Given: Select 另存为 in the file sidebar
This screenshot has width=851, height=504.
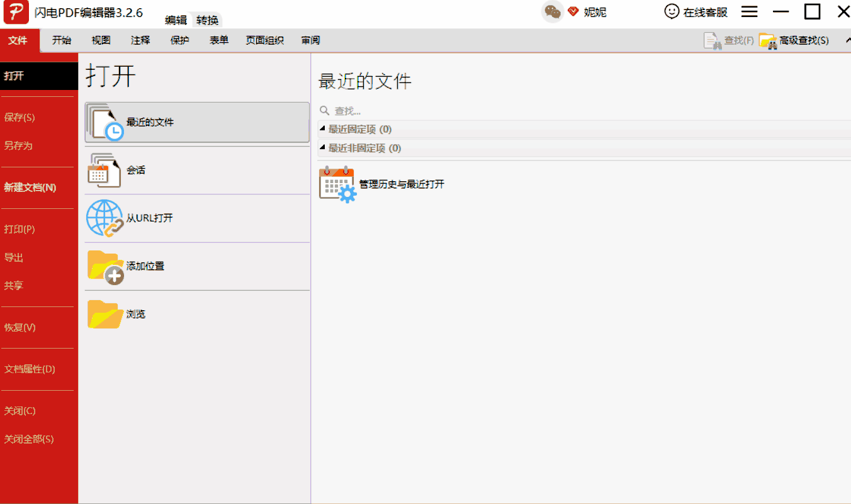Looking at the screenshot, I should coord(18,145).
